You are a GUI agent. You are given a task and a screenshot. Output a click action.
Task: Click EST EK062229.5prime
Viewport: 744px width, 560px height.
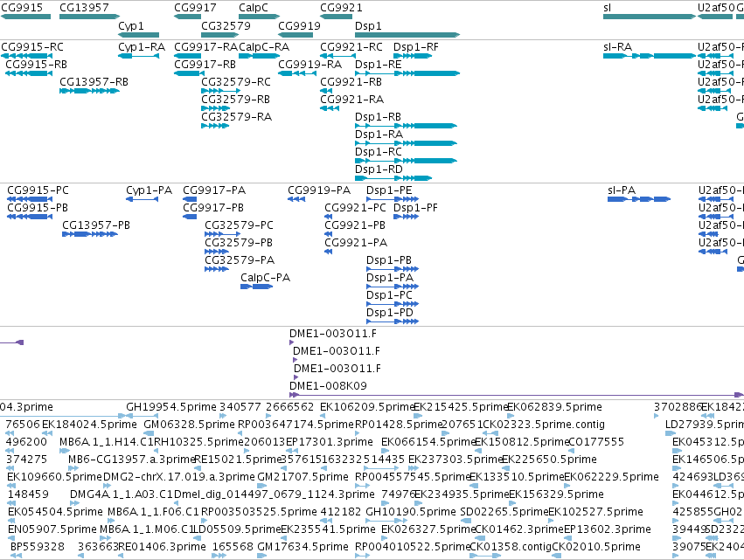(x=567, y=486)
